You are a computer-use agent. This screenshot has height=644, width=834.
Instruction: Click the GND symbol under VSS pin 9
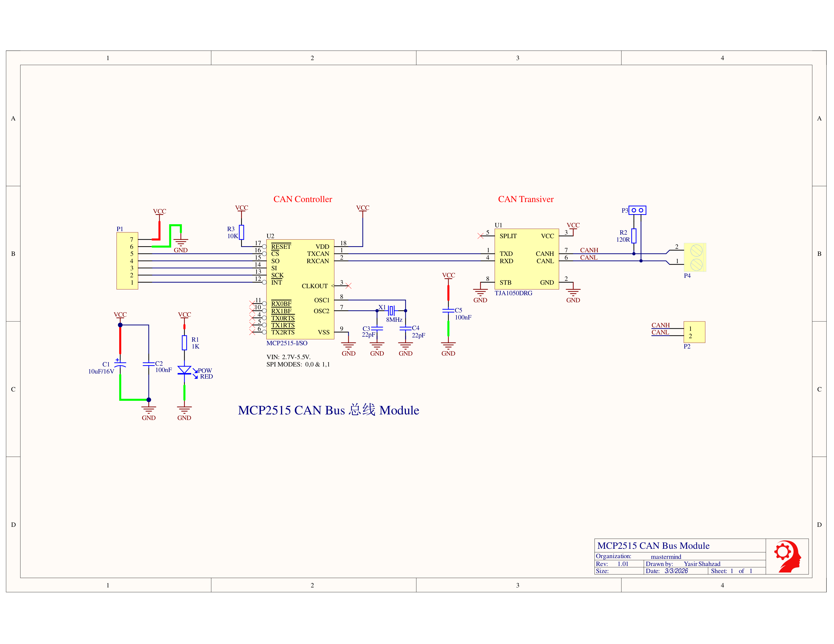pyautogui.click(x=348, y=349)
